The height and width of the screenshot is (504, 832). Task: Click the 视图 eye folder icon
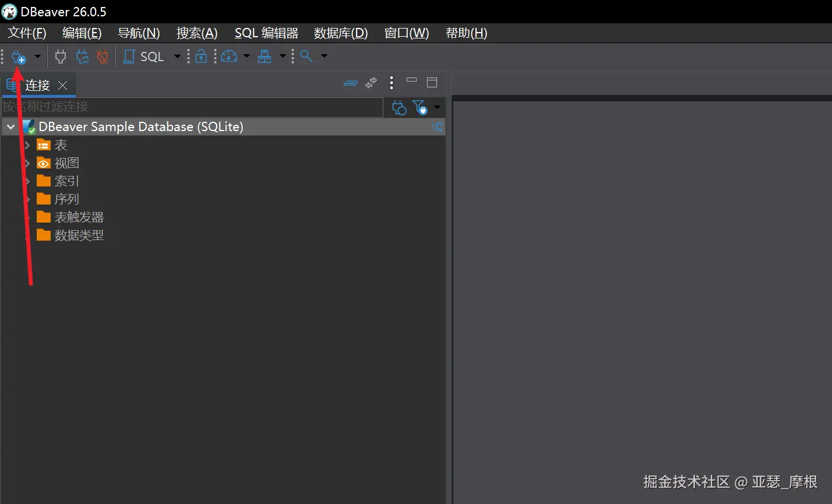point(44,163)
